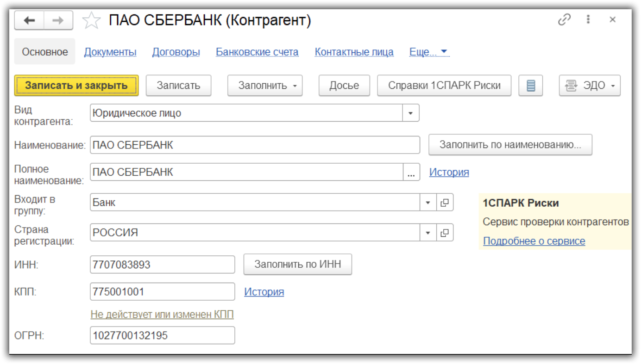Screen dimensions: 641x364
Task: Click the forward navigation arrow
Action: (x=58, y=20)
